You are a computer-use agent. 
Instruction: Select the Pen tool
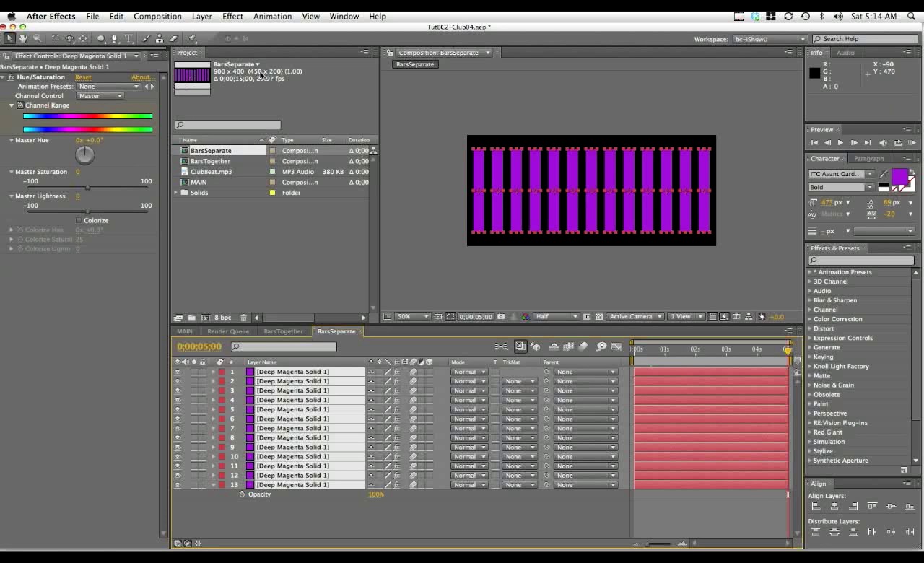tap(115, 38)
